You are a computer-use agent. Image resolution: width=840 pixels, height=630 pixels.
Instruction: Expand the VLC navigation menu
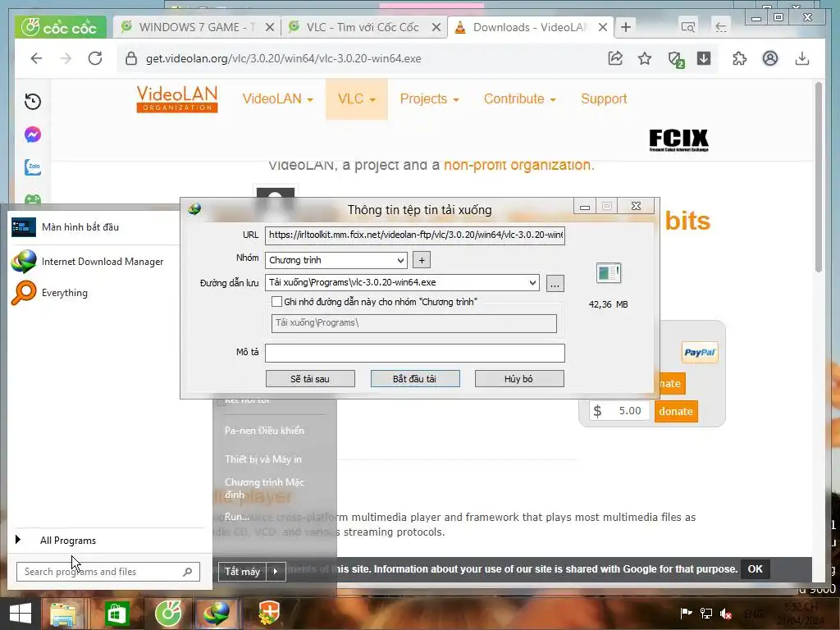pos(356,99)
